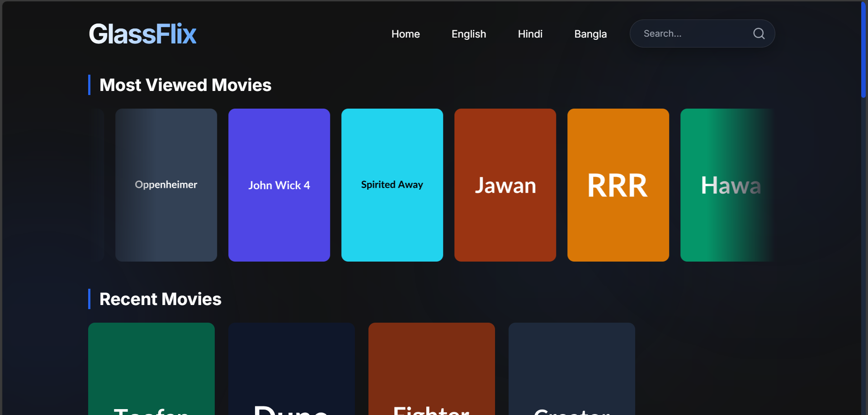Click the page's vertical scrollbar thumb
Screen dimensions: 868x415
(x=863, y=50)
